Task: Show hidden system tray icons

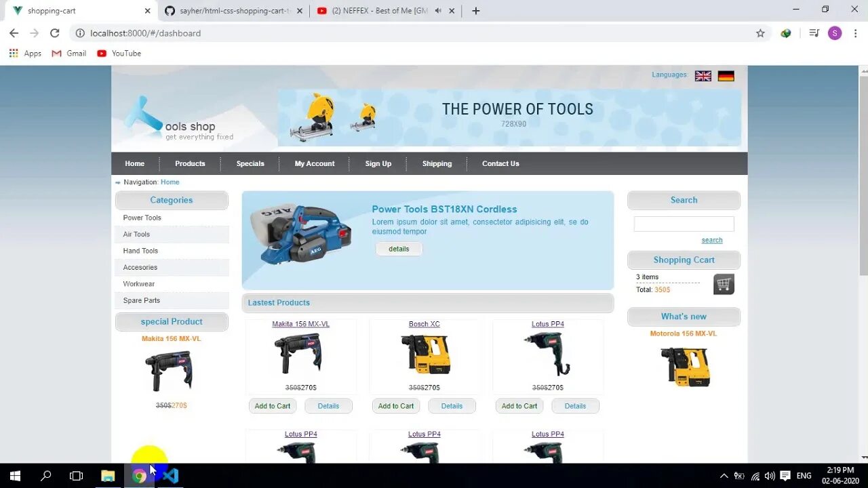Action: [724, 476]
